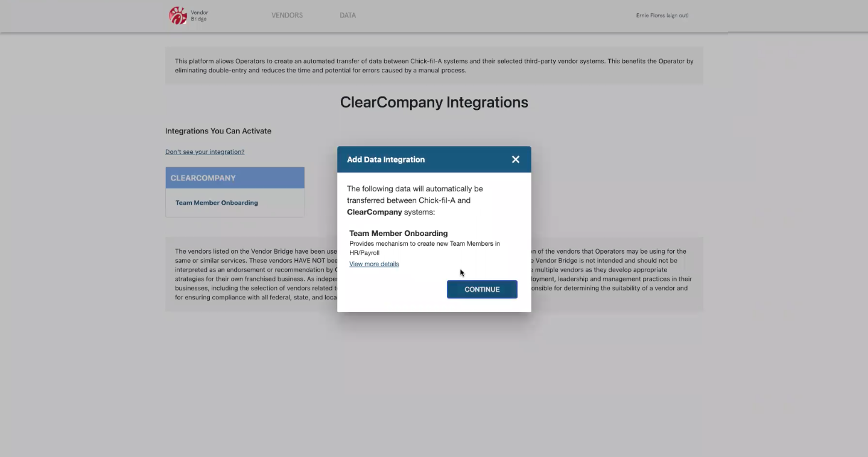This screenshot has width=868, height=457.
Task: Open the DATA menu item
Action: click(x=348, y=16)
